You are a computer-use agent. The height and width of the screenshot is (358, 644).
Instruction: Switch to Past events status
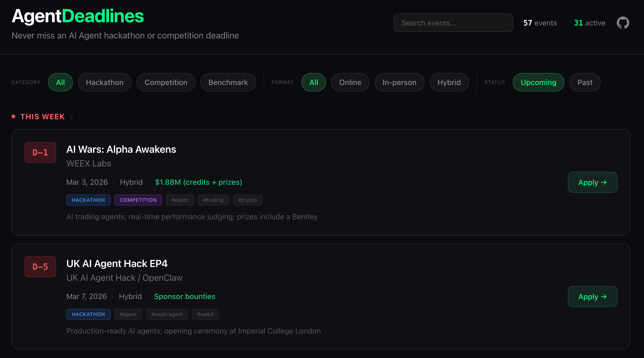coord(585,82)
